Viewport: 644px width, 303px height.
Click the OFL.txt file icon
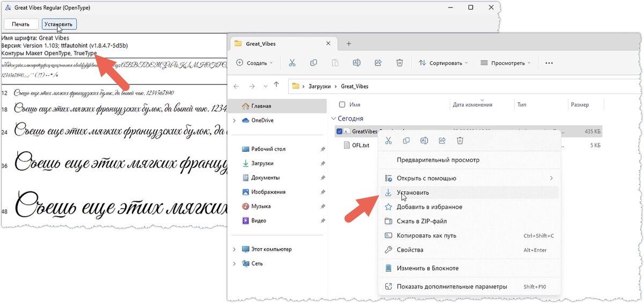(x=346, y=145)
